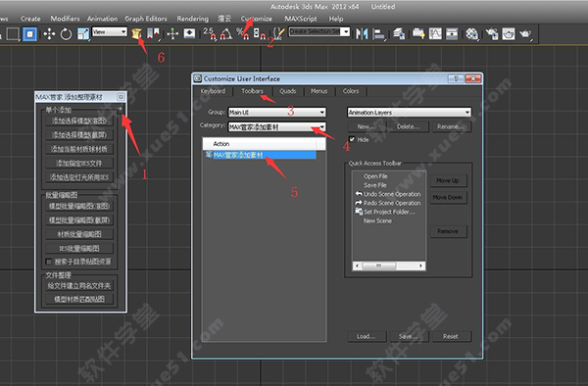
Task: Click the Mirror tool icon
Action: pyautogui.click(x=362, y=33)
